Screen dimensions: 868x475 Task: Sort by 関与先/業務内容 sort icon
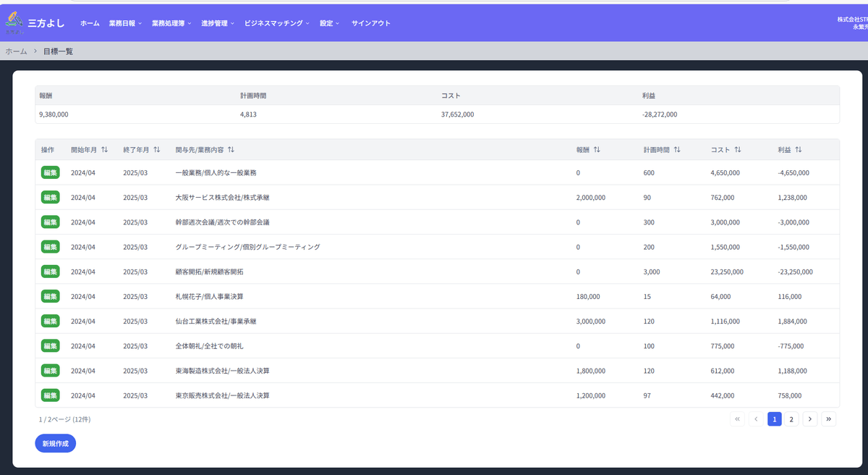click(x=231, y=150)
